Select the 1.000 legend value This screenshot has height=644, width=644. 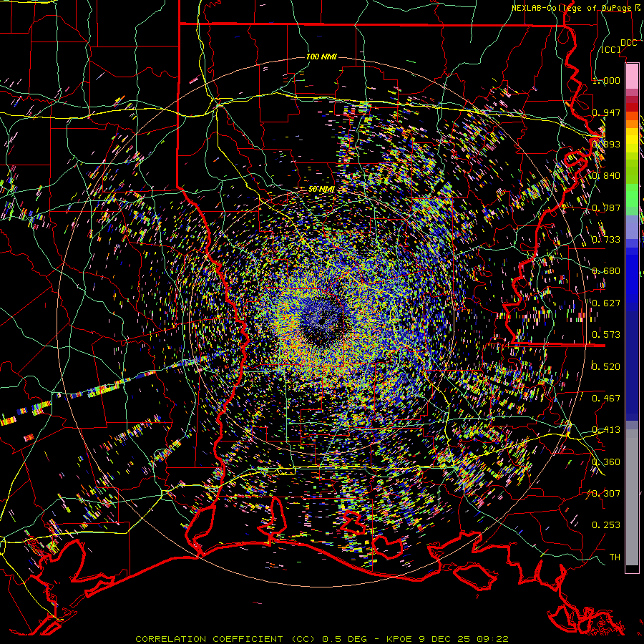point(606,80)
